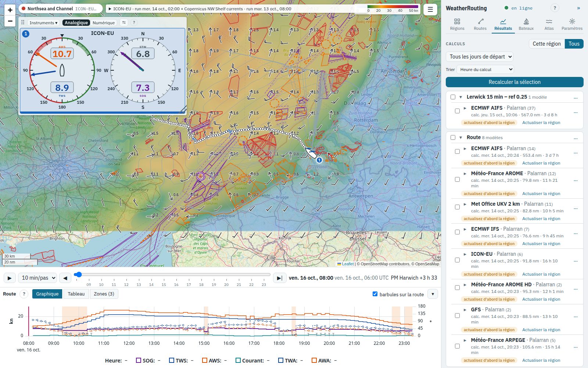Open the Atlas panel
The width and height of the screenshot is (588, 368).
coord(549,25)
